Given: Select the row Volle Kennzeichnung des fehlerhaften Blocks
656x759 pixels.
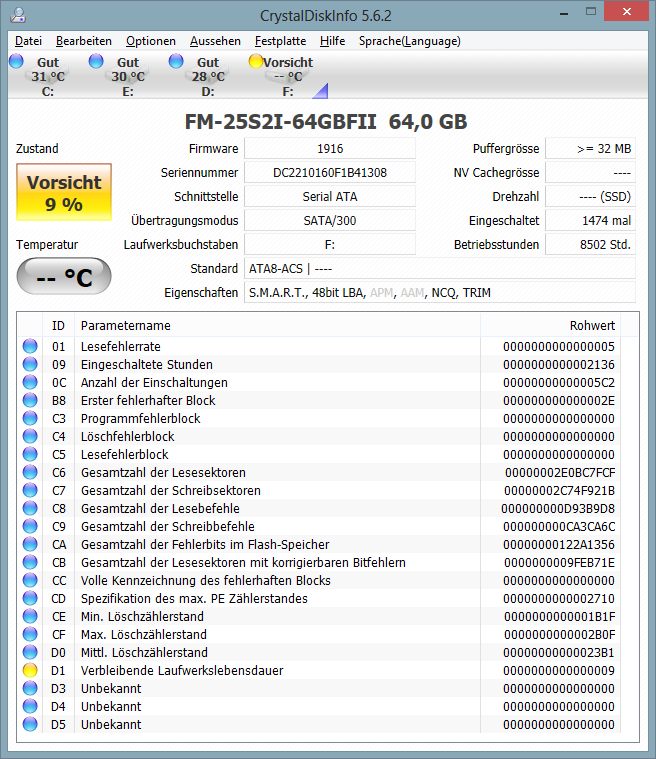Looking at the screenshot, I should click(x=320, y=580).
